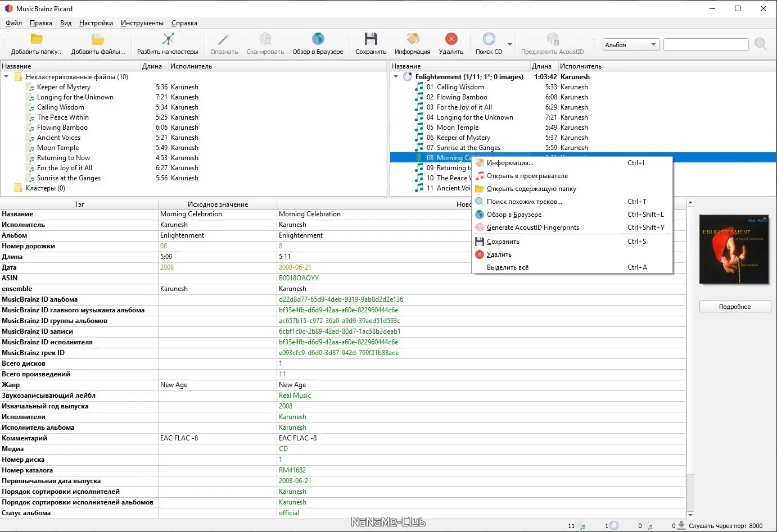Click the Scan (Сканировать) fingerprint icon

265,39
